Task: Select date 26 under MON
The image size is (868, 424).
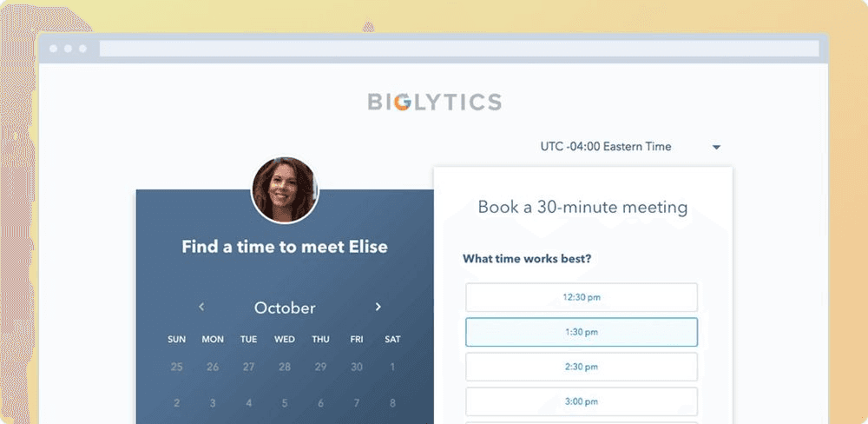Action: click(213, 368)
